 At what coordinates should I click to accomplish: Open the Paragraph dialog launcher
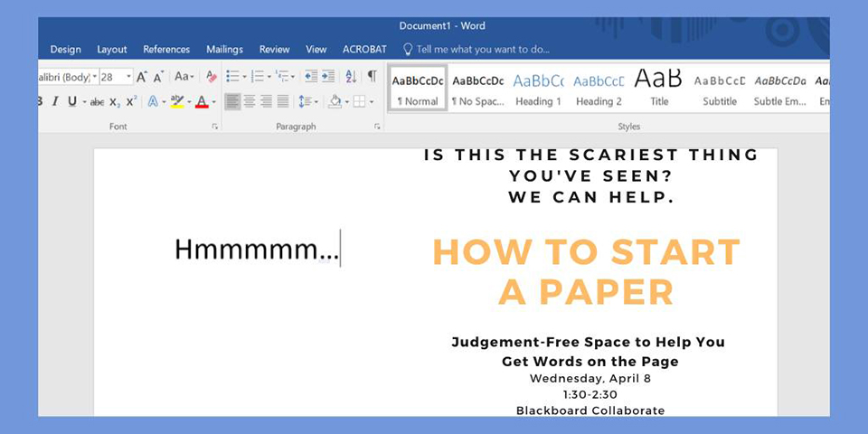[377, 127]
